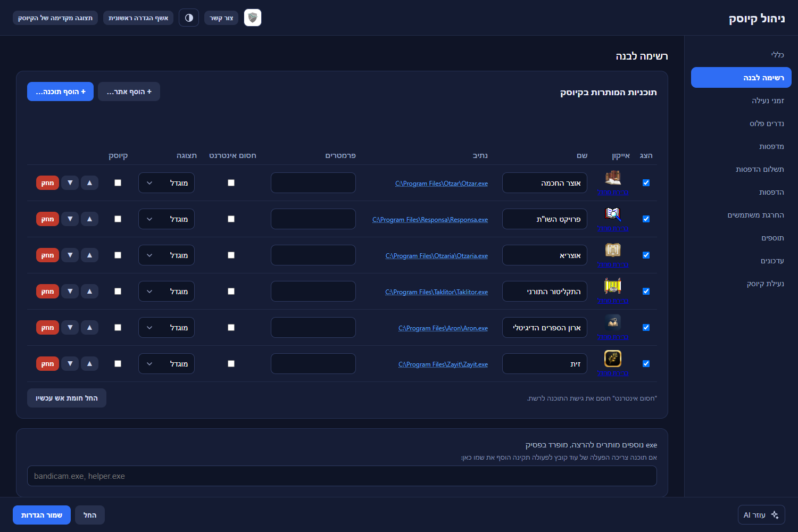The image size is (798, 532).
Task: Click the Taklitor Torah scroll icon
Action: click(x=613, y=286)
